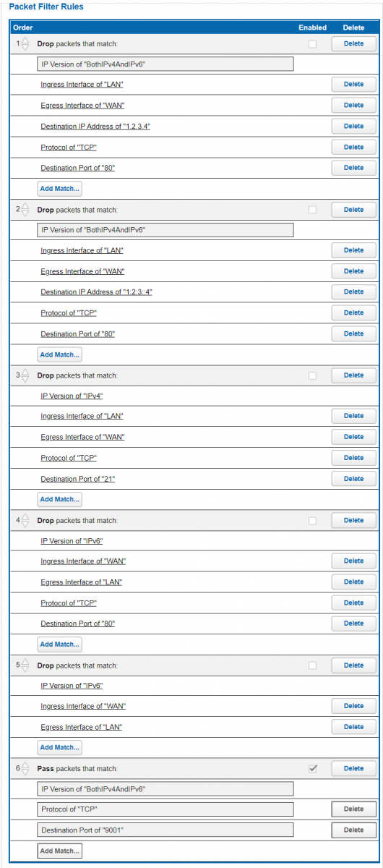Delete the Destination Port "9001" match
This screenshot has width=383, height=868.
pyautogui.click(x=353, y=830)
